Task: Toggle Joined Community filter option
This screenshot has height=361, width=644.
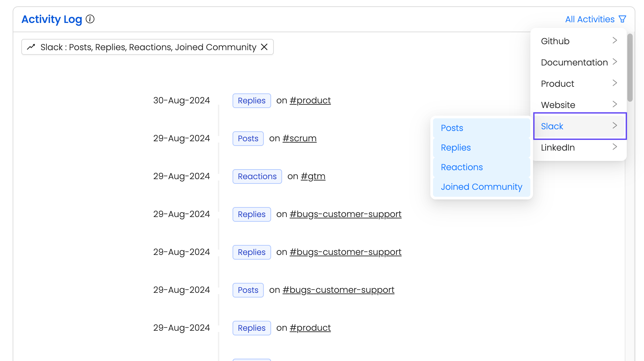Action: 481,187
